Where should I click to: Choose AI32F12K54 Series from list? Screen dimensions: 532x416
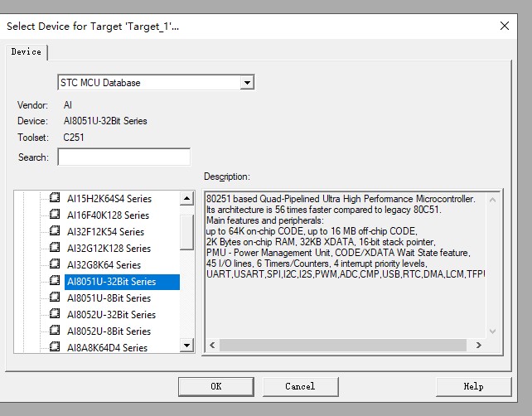pyautogui.click(x=105, y=232)
